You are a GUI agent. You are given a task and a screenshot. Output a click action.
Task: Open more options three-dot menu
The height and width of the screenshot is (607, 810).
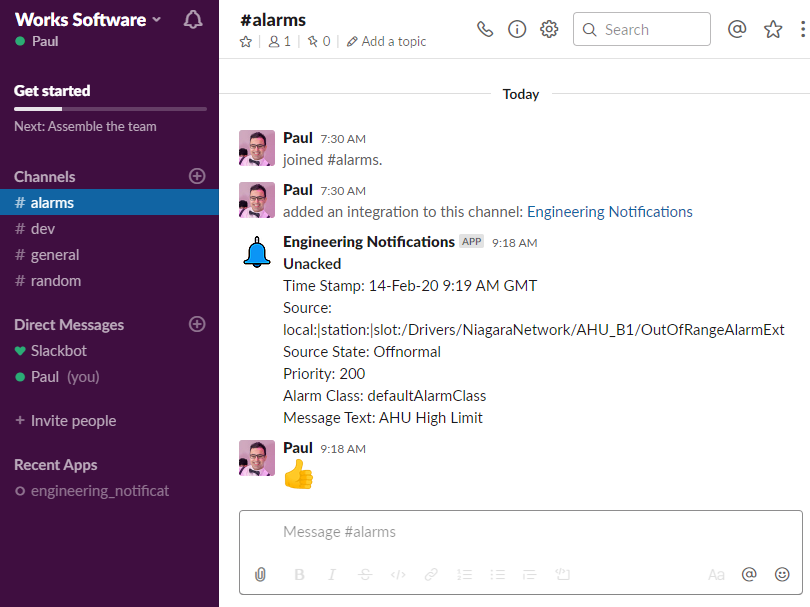tap(802, 29)
